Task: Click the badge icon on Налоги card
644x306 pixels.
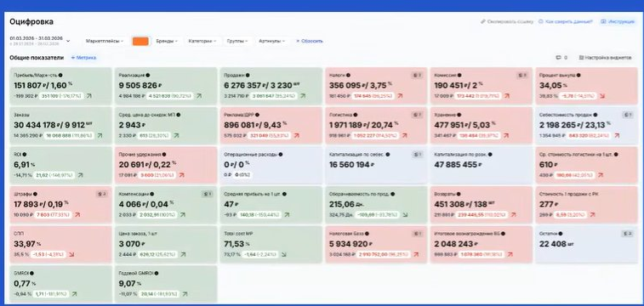Action: (x=417, y=76)
